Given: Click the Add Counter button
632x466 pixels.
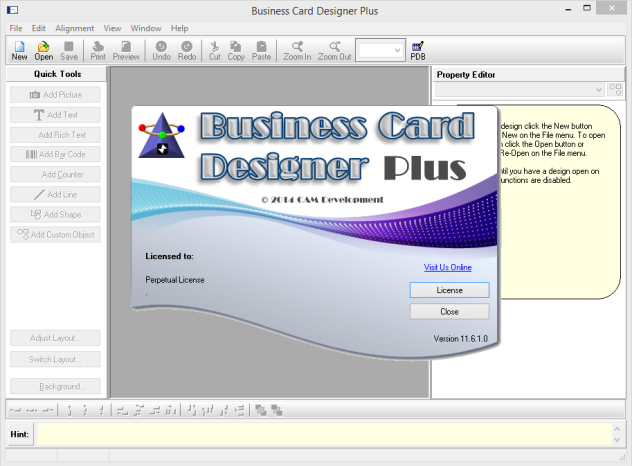Looking at the screenshot, I should 55,175.
